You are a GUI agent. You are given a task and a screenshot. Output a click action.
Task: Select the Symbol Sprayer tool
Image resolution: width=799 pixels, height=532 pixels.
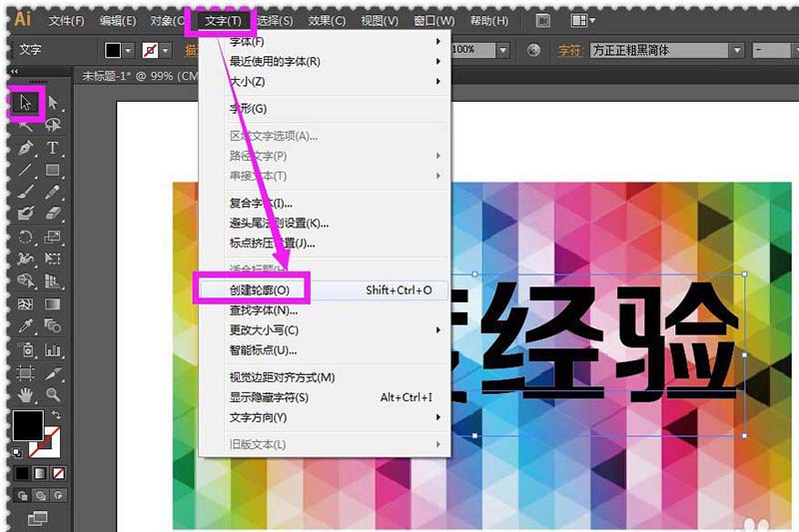click(26, 349)
